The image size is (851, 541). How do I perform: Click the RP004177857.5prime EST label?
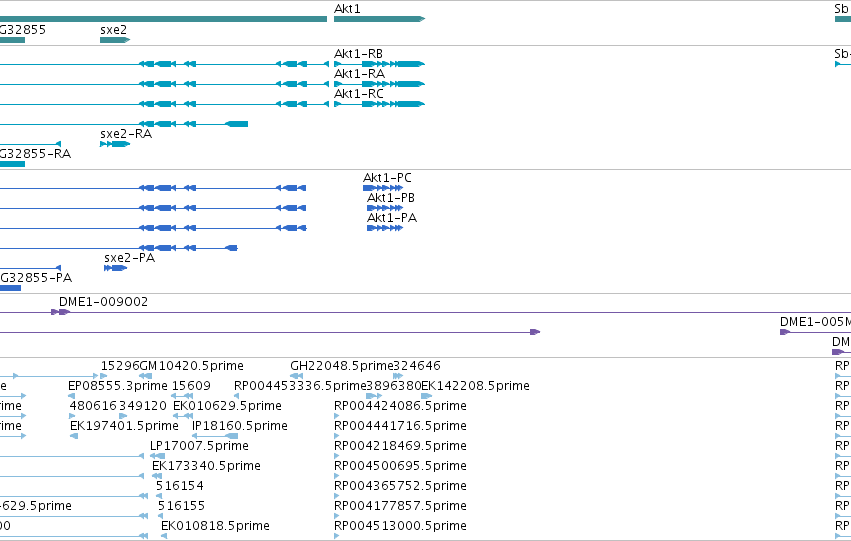coord(401,506)
